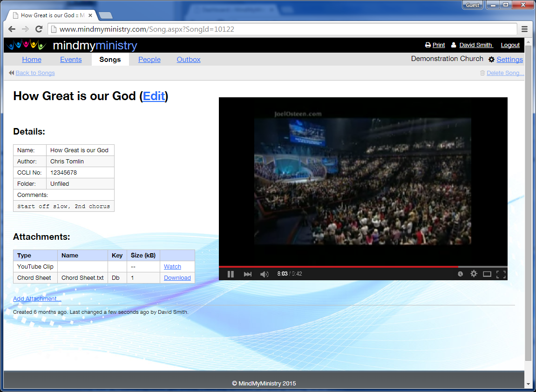Click the trash icon beside Delete Song
This screenshot has height=392, width=536.
[482, 73]
